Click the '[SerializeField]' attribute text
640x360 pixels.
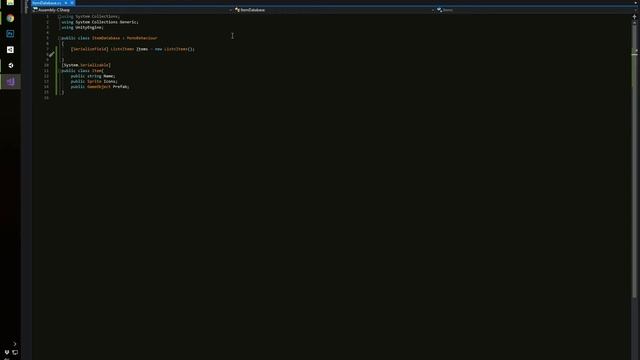tap(89, 49)
